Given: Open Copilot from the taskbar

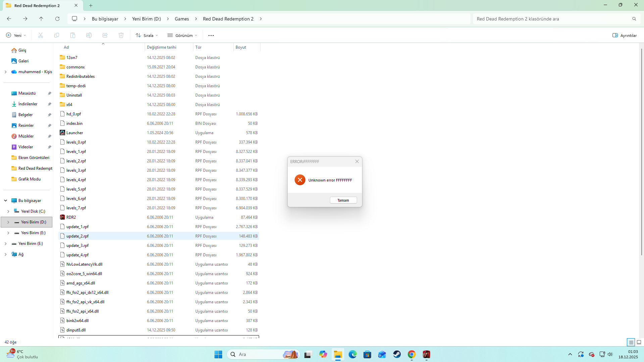Looking at the screenshot, I should pos(323,354).
